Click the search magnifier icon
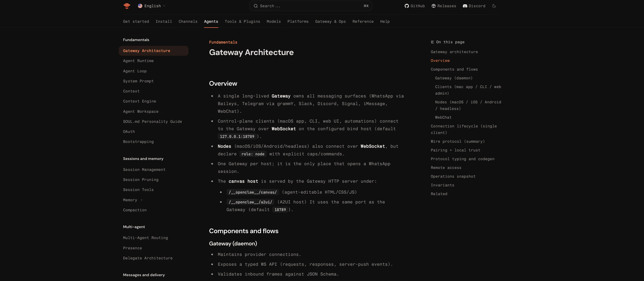This screenshot has height=281, width=644. pos(256,6)
